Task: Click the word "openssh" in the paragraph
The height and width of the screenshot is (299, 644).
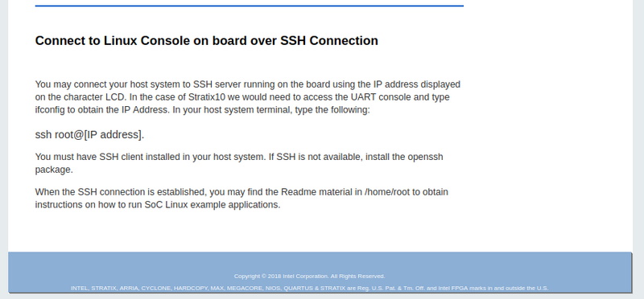Action: (x=426, y=157)
